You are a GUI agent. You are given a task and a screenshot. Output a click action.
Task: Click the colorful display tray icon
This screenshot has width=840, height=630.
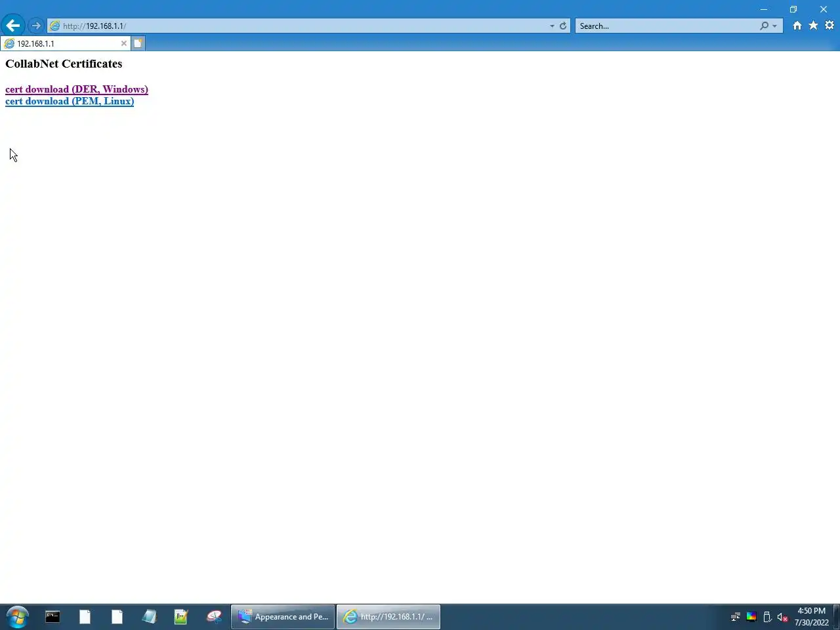point(751,617)
